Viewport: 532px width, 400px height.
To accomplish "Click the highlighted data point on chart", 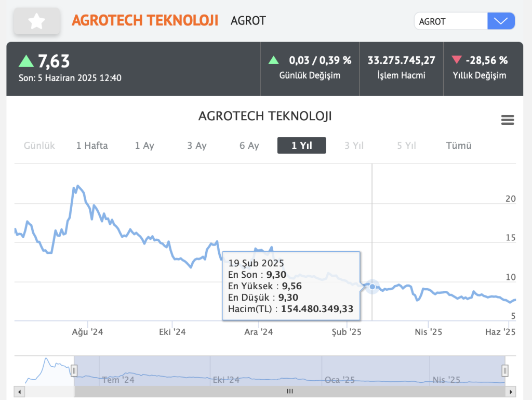I will 372,287.
